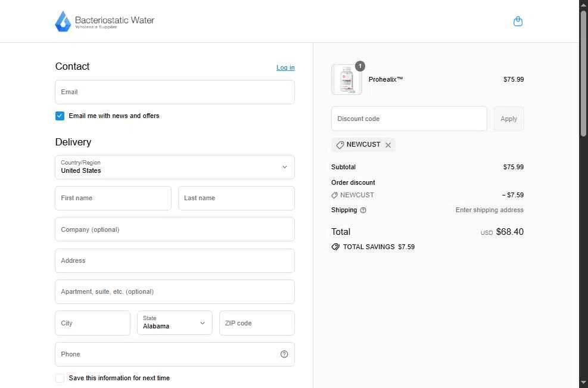
Task: Focus the Company (optional) field
Action: pos(175,229)
